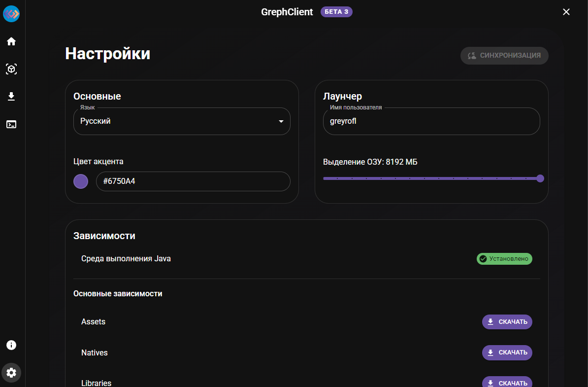
Task: Close the launcher with the X icon
Action: 566,12
